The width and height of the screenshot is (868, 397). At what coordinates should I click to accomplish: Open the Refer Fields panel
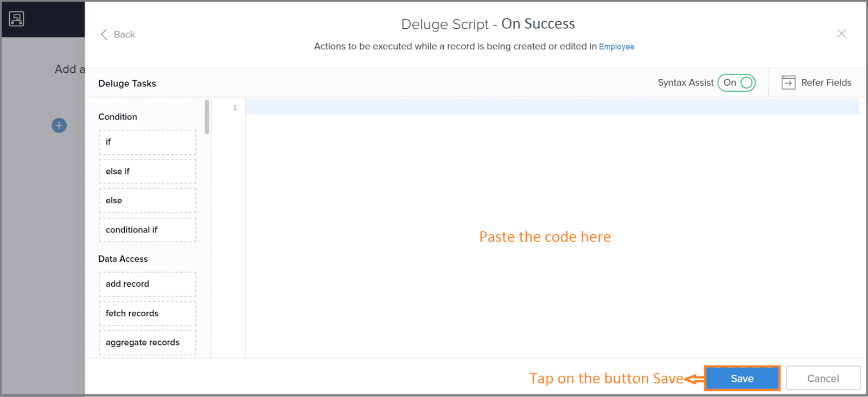click(x=816, y=83)
